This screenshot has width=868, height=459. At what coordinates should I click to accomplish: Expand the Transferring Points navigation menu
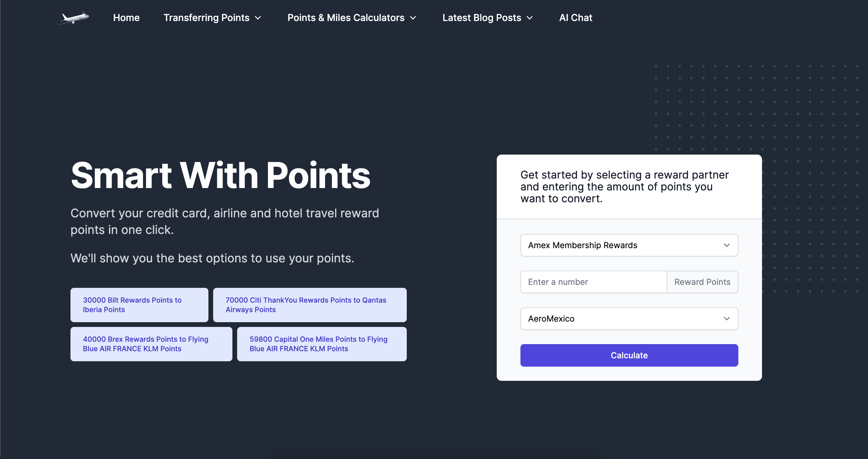[207, 18]
